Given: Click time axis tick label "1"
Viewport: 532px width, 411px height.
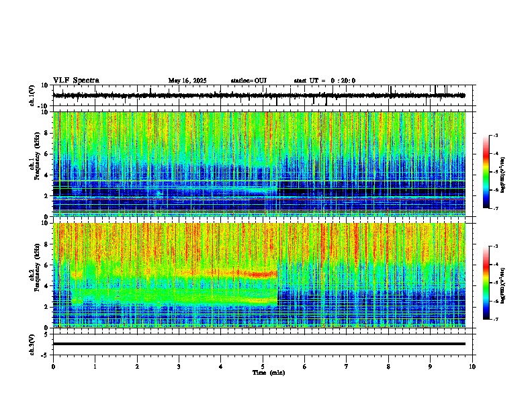Looking at the screenshot, I should click(95, 366).
